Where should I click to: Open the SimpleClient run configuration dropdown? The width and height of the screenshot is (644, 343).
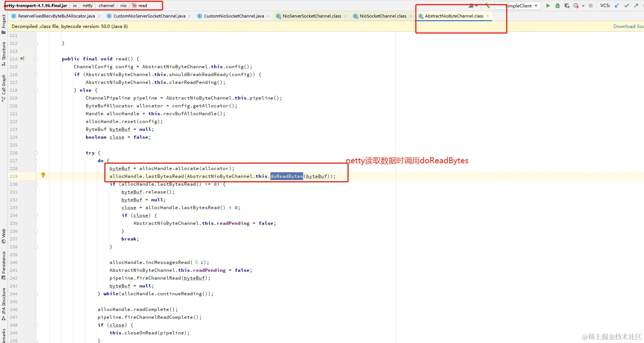click(518, 6)
